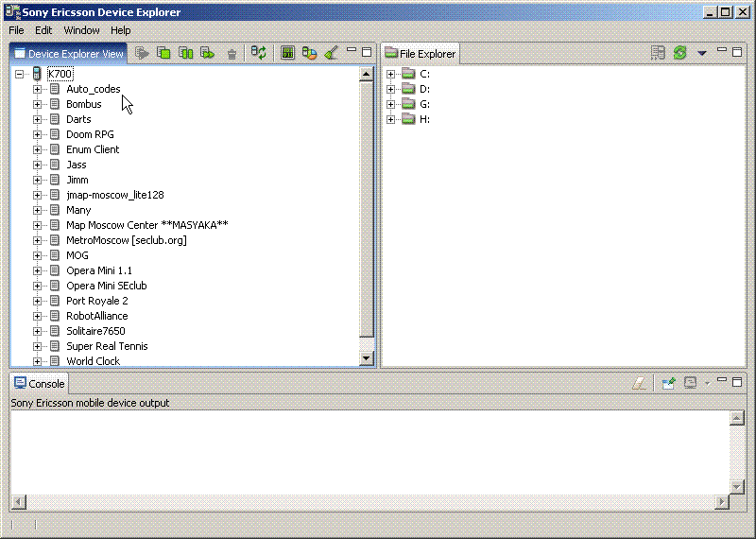
Task: Select the File Explorer tab
Action: click(x=421, y=54)
